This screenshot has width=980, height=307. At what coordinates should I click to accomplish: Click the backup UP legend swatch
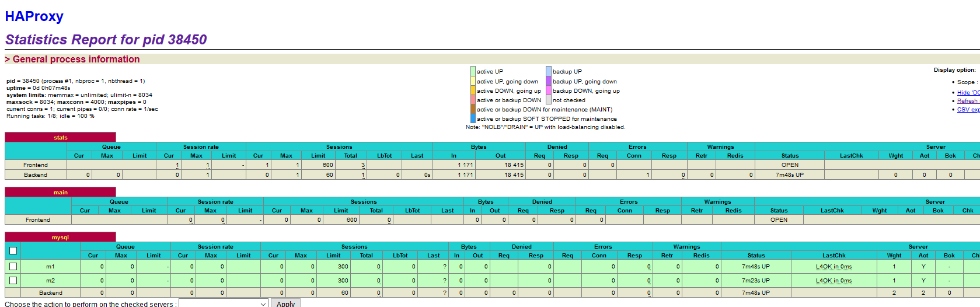click(x=549, y=71)
